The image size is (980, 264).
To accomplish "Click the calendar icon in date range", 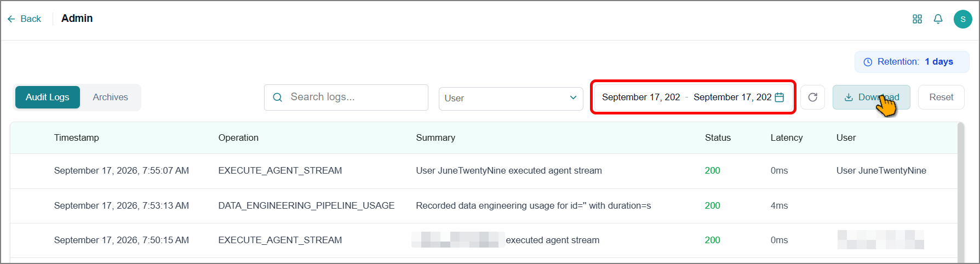I will coord(780,97).
